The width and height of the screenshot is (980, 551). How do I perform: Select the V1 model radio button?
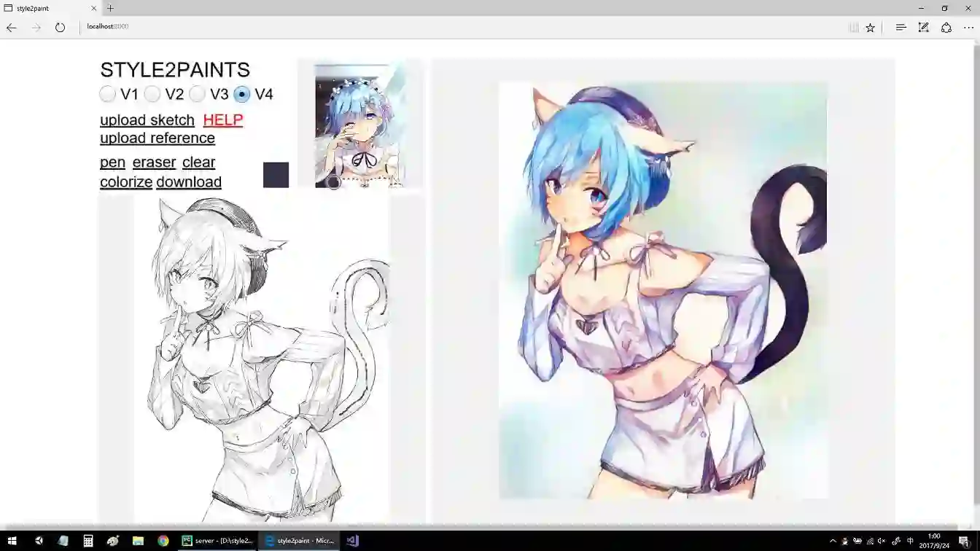coord(108,94)
